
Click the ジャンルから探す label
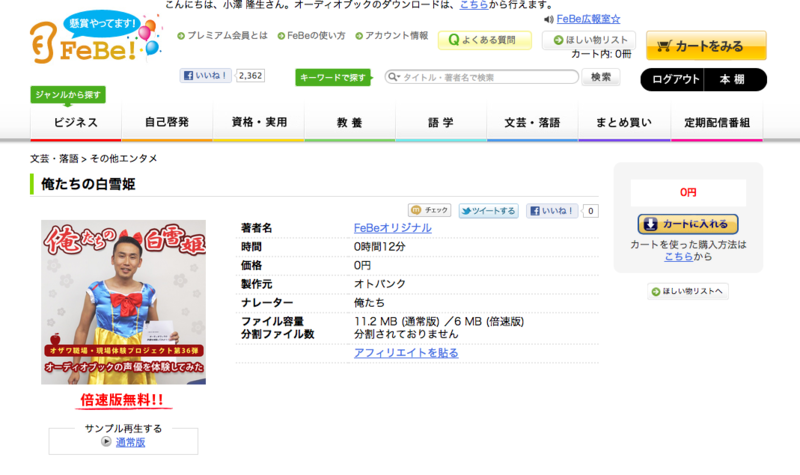pyautogui.click(x=68, y=94)
